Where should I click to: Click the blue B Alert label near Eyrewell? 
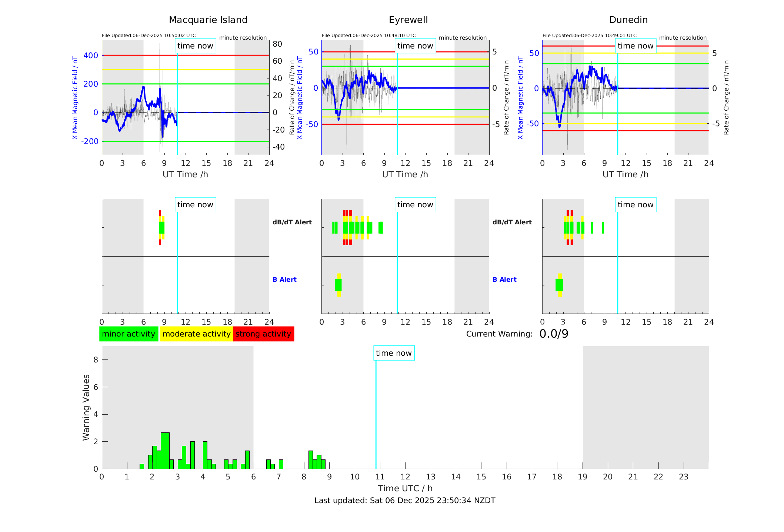click(x=284, y=280)
